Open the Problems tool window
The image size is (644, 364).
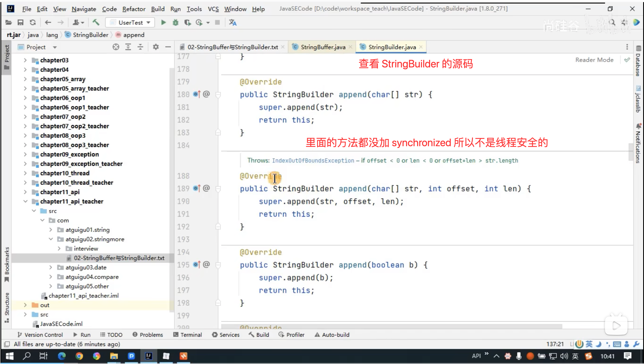pos(148,335)
